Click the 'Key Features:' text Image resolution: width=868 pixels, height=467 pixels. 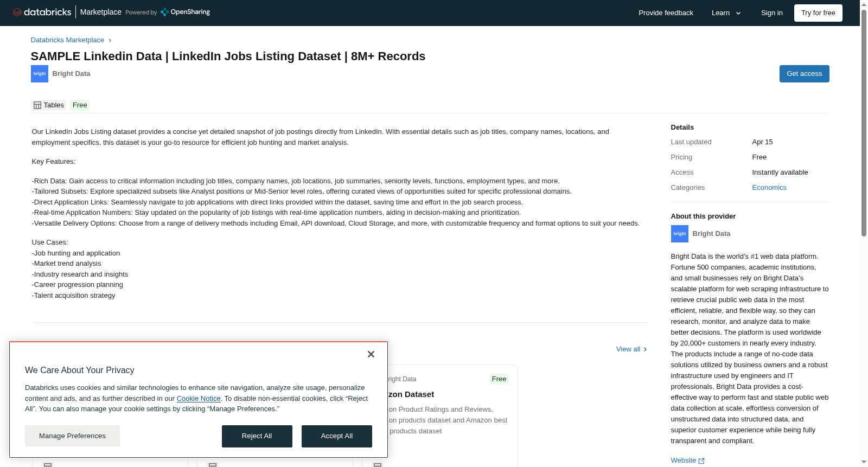(x=54, y=162)
